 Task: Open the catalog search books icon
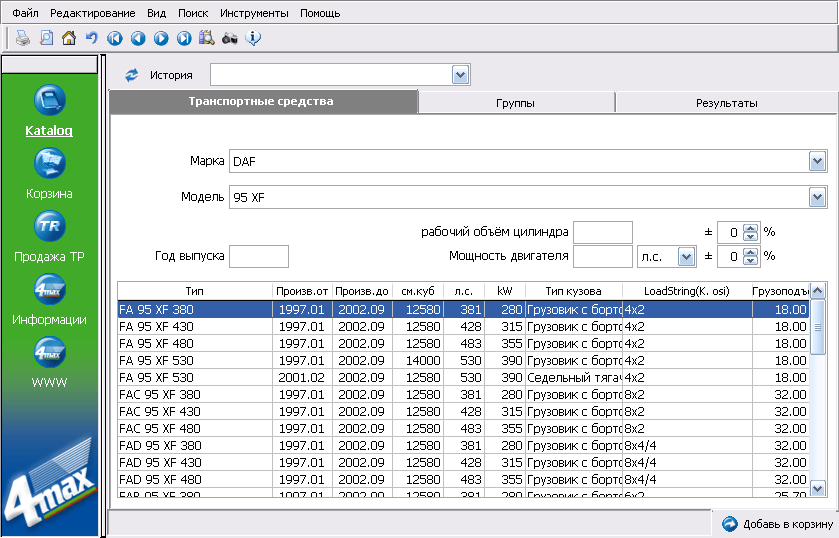207,38
